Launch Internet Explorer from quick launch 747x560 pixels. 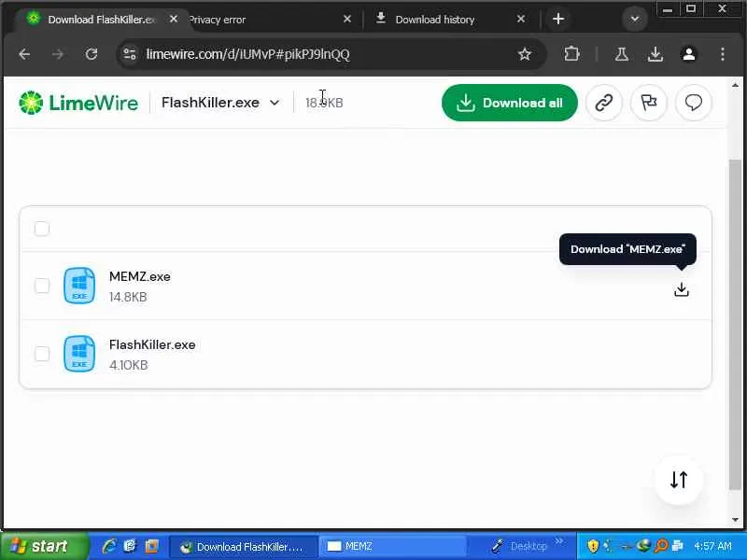tap(109, 546)
